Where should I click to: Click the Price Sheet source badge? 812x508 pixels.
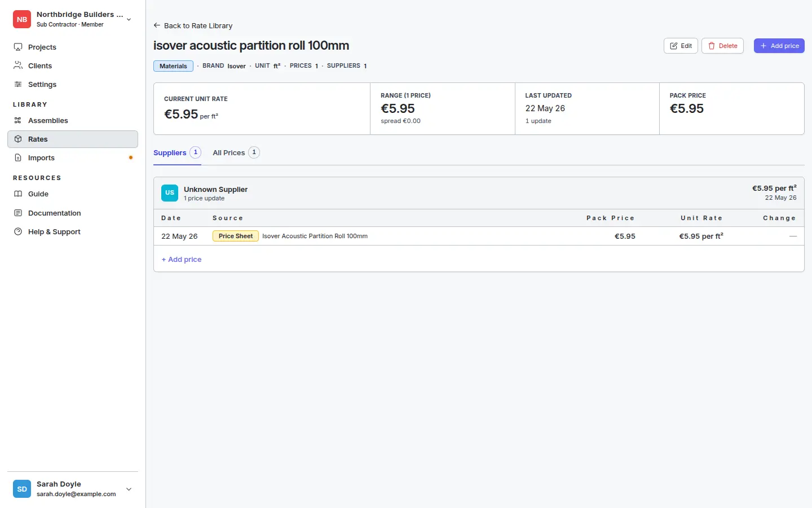pyautogui.click(x=236, y=236)
